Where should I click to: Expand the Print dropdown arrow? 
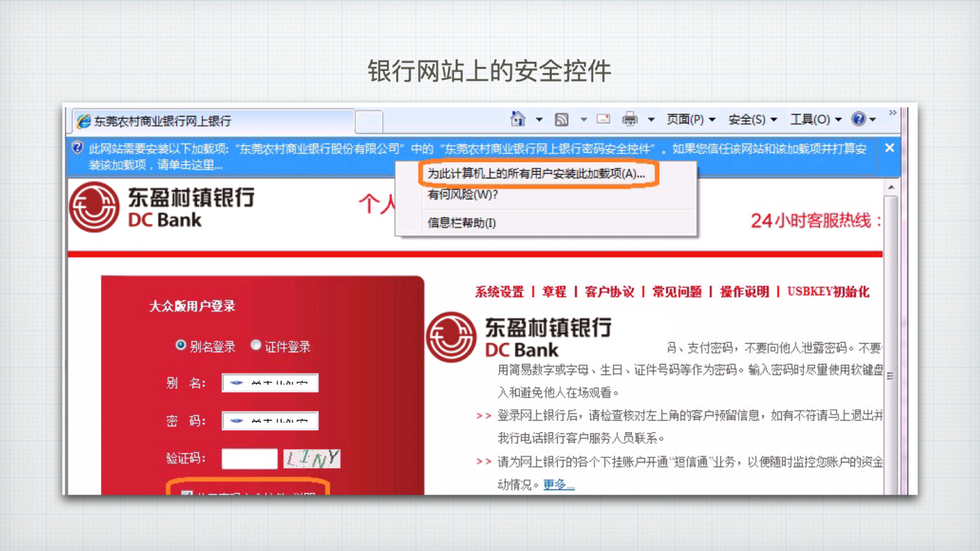[x=651, y=120]
